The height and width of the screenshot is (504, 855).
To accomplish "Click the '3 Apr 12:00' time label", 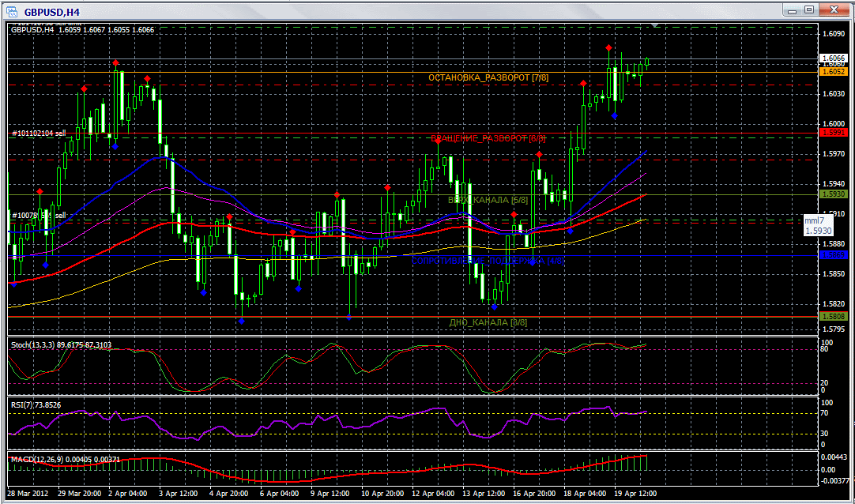I will (179, 493).
